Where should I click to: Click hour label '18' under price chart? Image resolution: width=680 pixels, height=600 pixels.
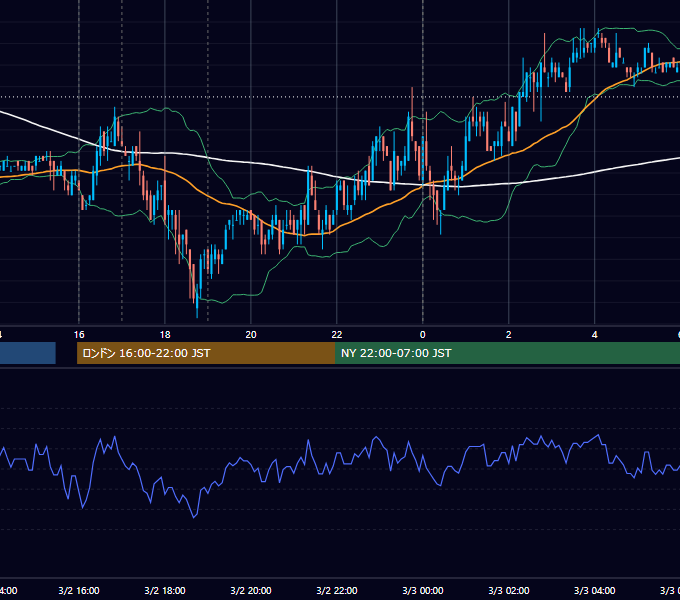click(x=165, y=335)
